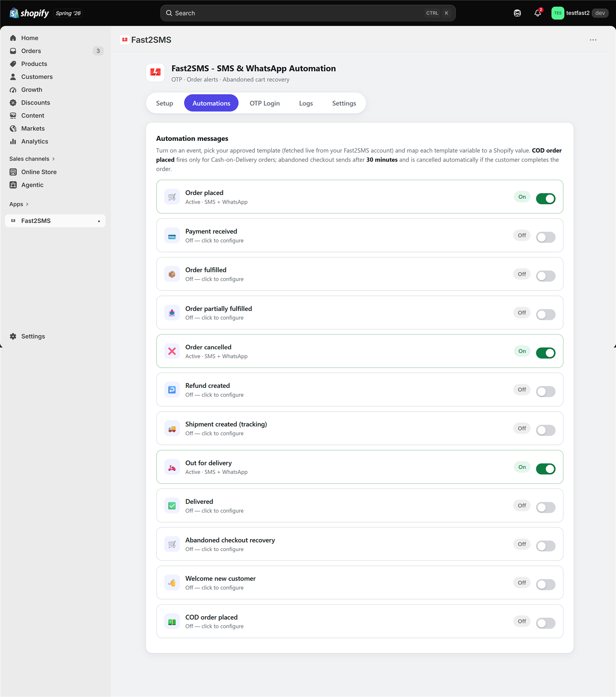
Task: Turn off the Order cancelled toggle
Action: [x=546, y=353]
